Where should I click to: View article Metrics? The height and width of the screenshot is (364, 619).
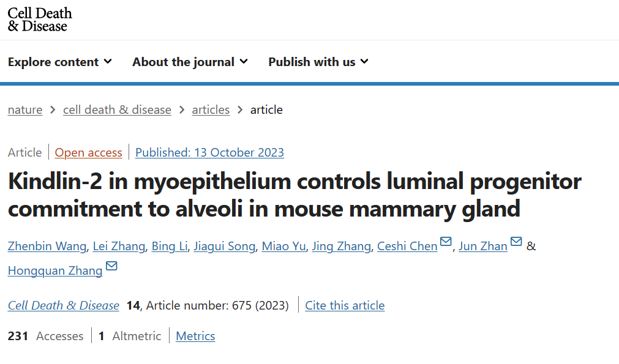195,336
